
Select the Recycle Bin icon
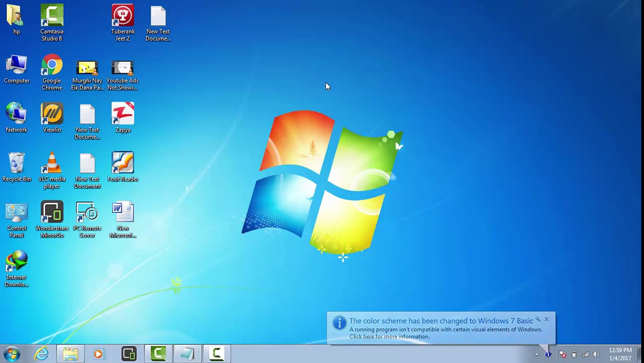[16, 167]
